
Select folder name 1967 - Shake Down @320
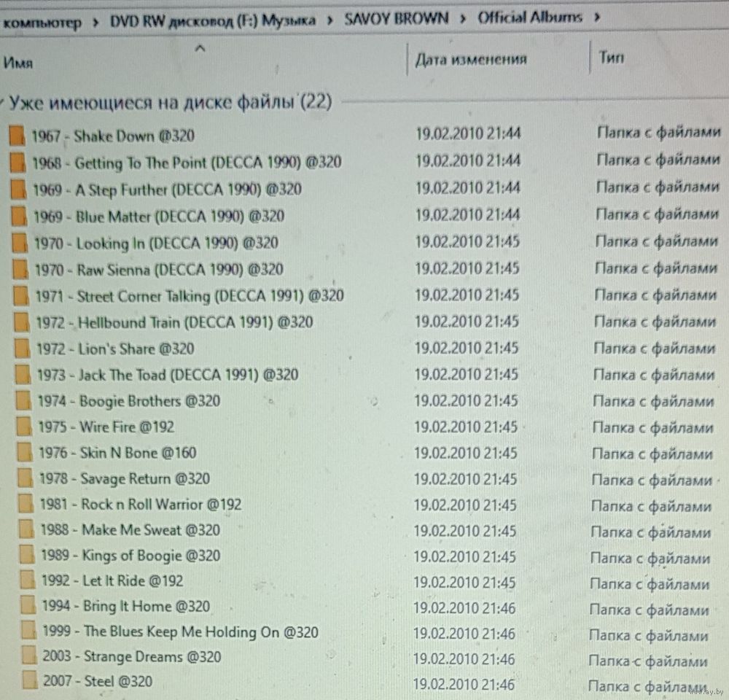point(113,136)
